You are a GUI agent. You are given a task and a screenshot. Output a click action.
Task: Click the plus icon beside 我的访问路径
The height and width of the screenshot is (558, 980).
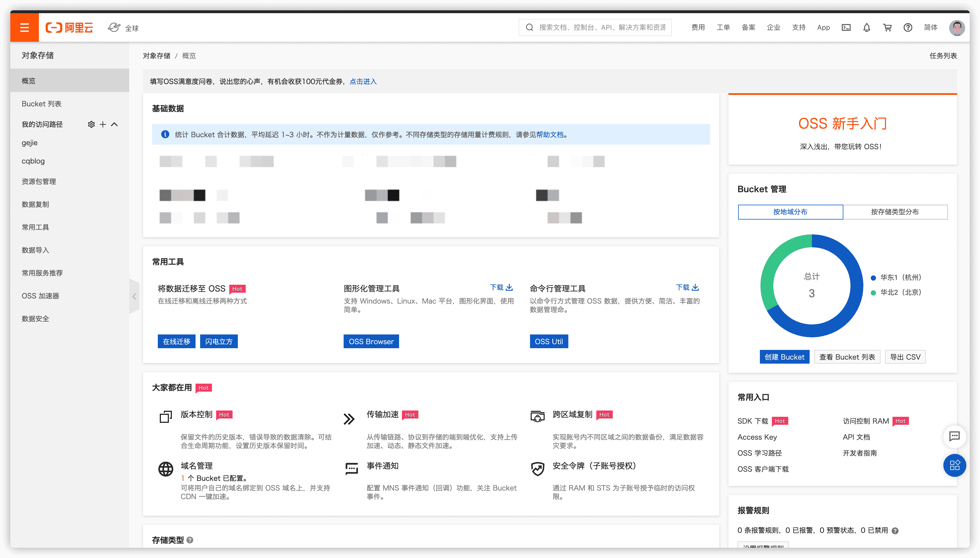tap(103, 124)
